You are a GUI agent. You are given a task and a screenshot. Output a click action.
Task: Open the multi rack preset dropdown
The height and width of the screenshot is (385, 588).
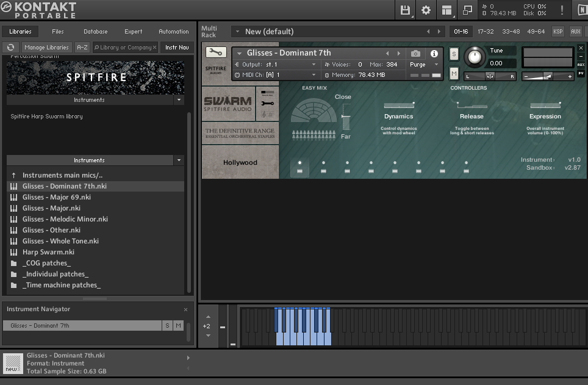click(x=237, y=32)
